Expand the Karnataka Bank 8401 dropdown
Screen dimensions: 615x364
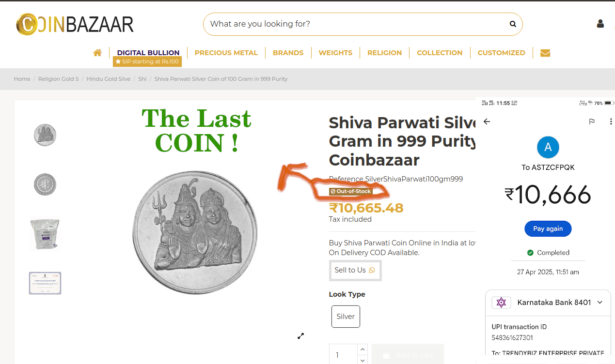pyautogui.click(x=600, y=303)
